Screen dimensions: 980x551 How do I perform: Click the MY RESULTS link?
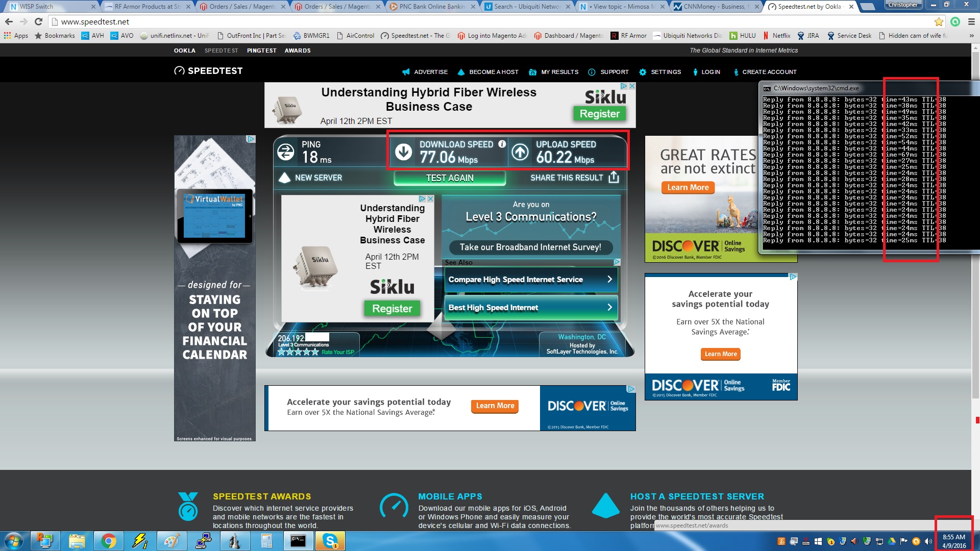pyautogui.click(x=559, y=72)
